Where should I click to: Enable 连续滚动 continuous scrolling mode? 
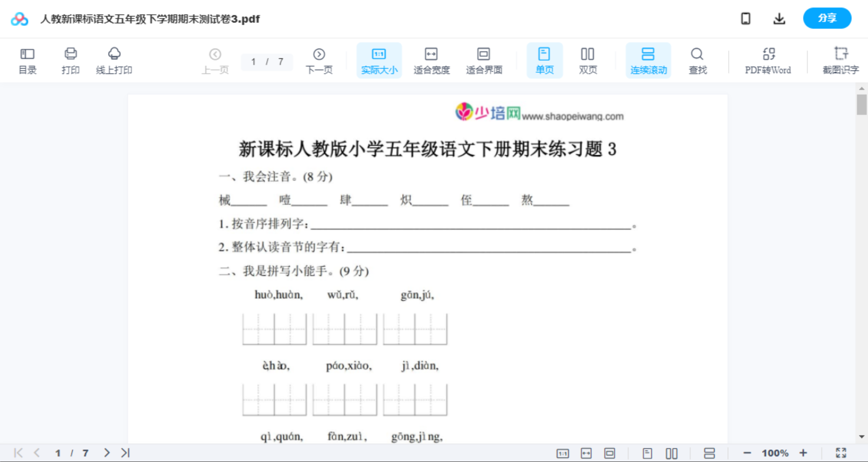coord(648,60)
